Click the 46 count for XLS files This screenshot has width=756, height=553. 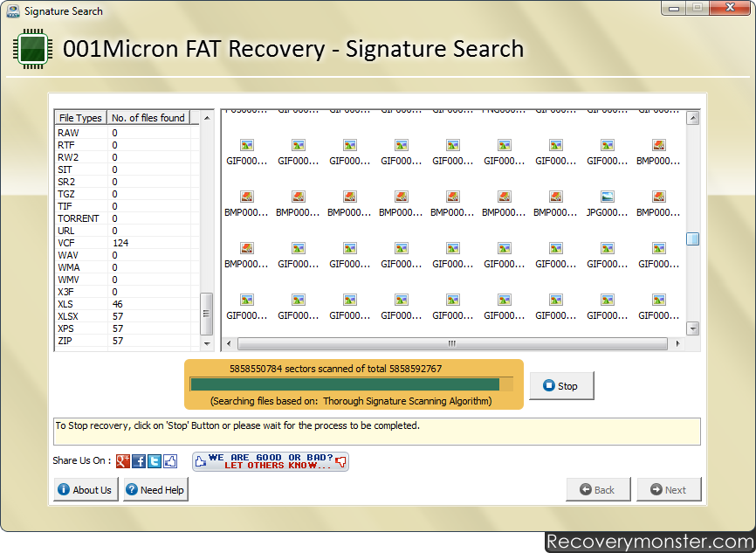[118, 304]
